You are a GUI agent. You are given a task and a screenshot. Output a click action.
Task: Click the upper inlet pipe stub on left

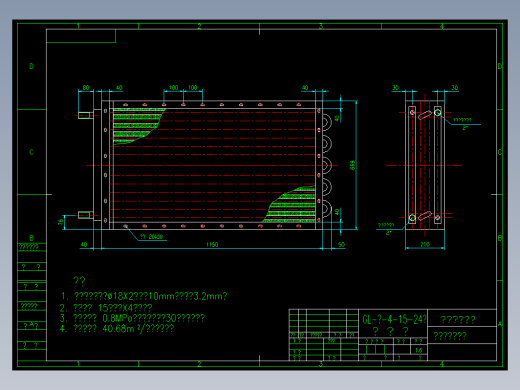click(85, 115)
